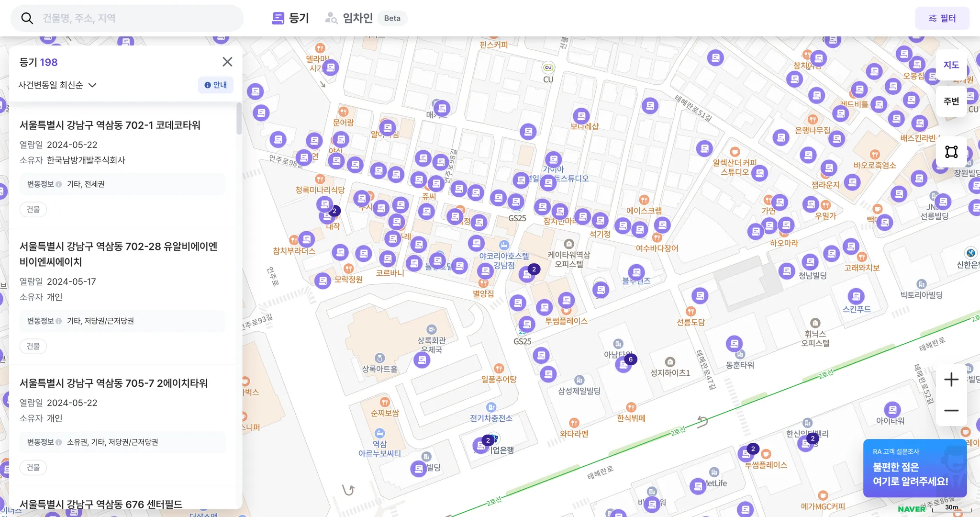The width and height of the screenshot is (980, 517).
Task: Click the registry marker near 동훈타워
Action: point(734,343)
